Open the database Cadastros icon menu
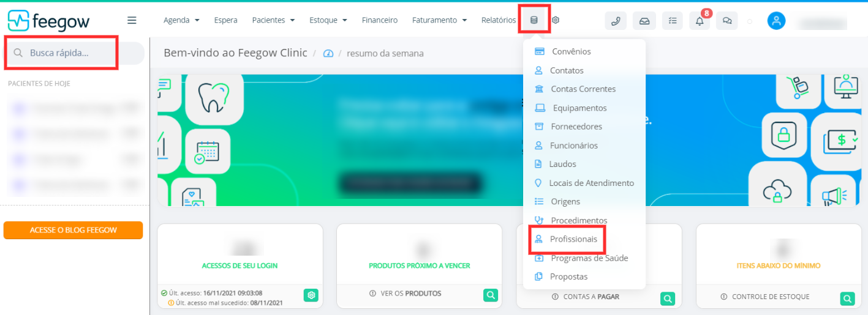868x315 pixels. point(534,20)
